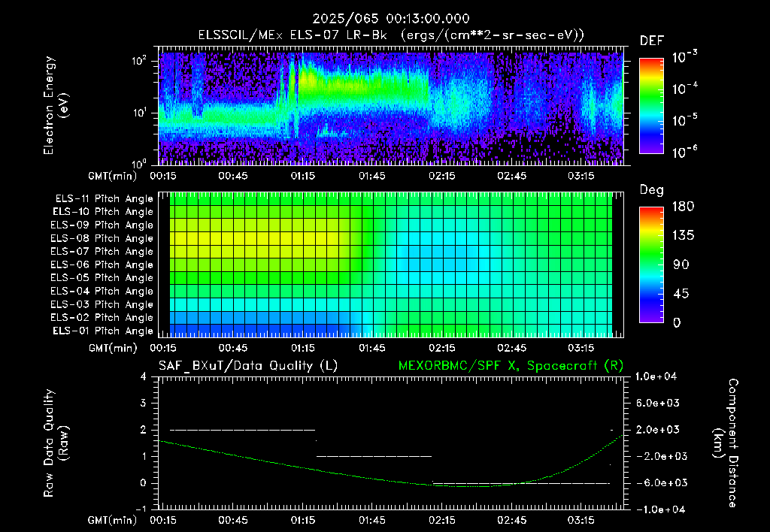The height and width of the screenshot is (532, 770).
Task: Select the ELS-06 Pitch Angle row label
Action: [x=102, y=264]
